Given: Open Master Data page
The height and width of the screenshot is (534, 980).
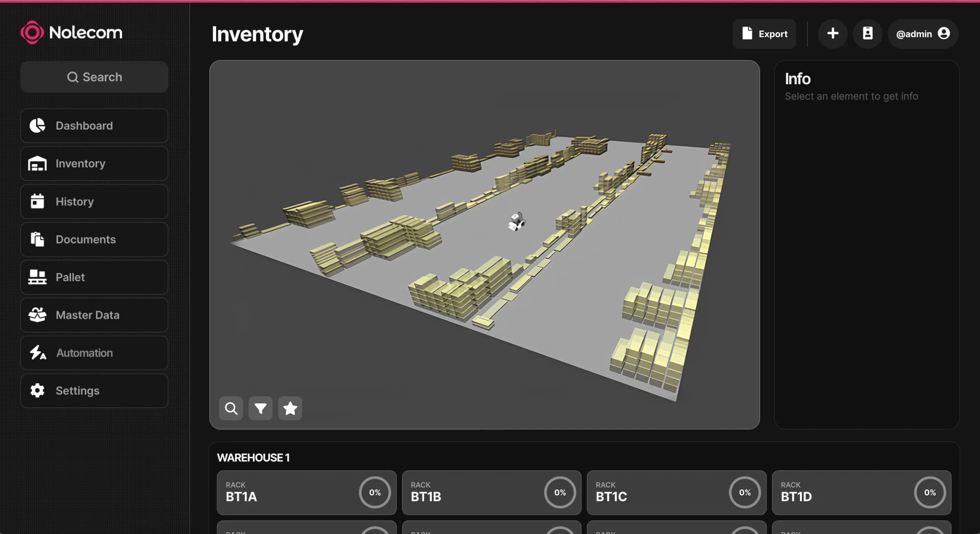Looking at the screenshot, I should (x=94, y=315).
